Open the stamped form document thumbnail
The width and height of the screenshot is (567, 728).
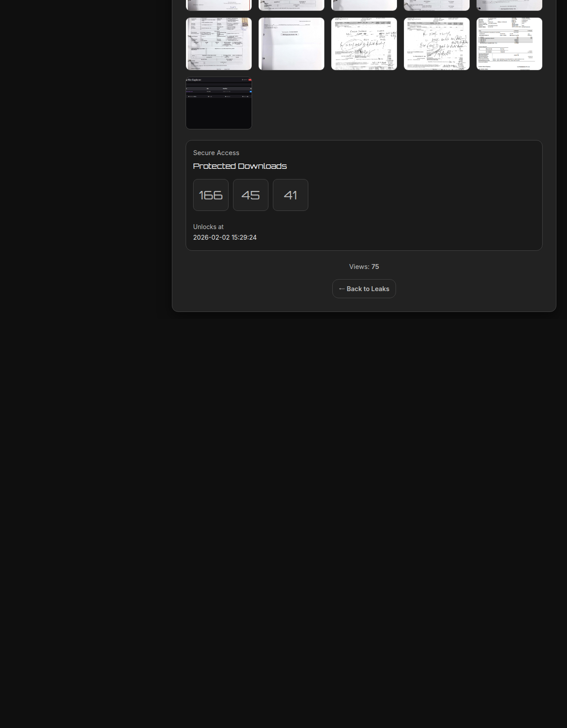pyautogui.click(x=219, y=44)
